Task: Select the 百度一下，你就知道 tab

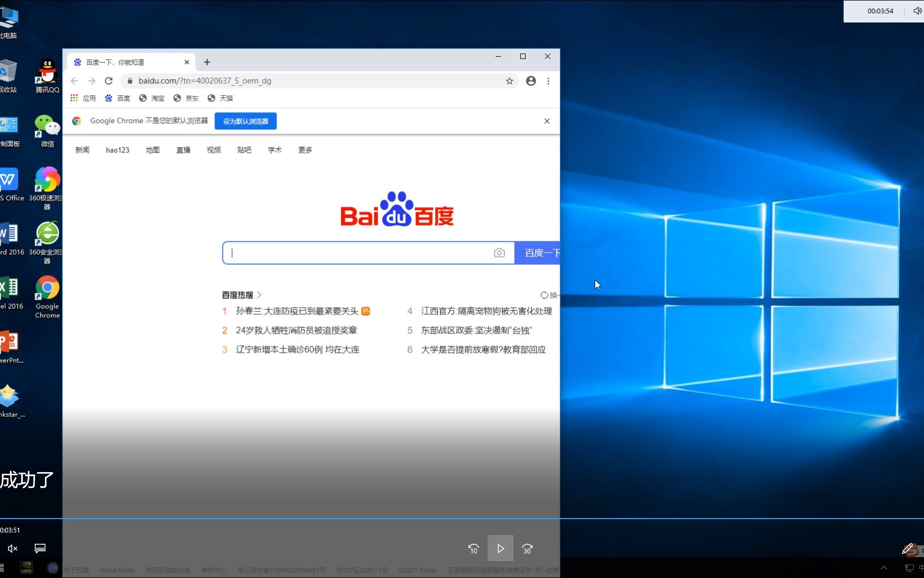Action: pyautogui.click(x=131, y=62)
